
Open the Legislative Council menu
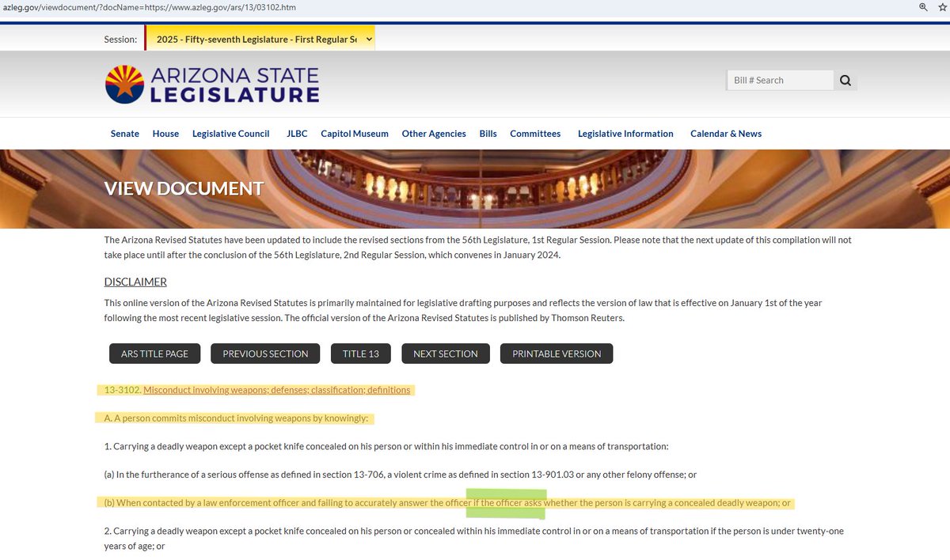point(231,134)
